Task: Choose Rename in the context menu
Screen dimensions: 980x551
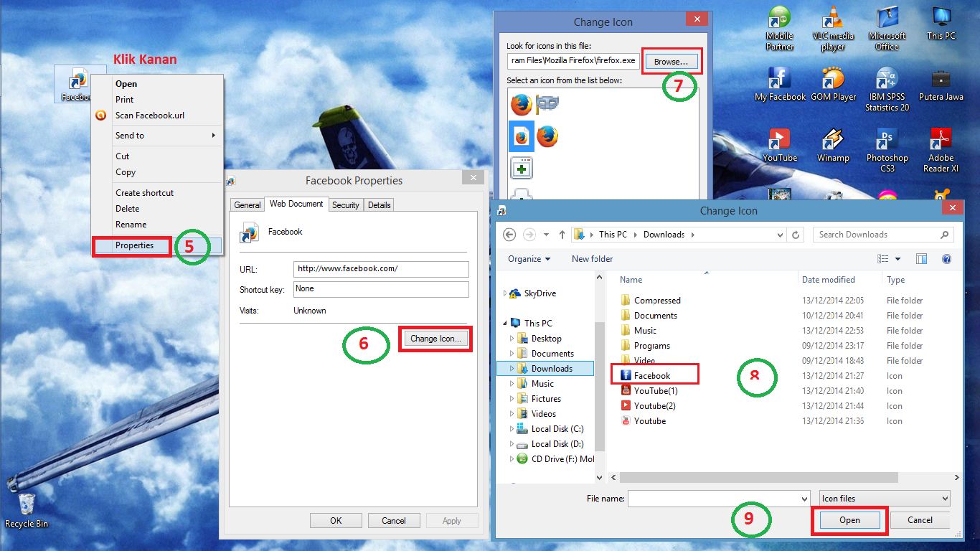Action: (159, 225)
